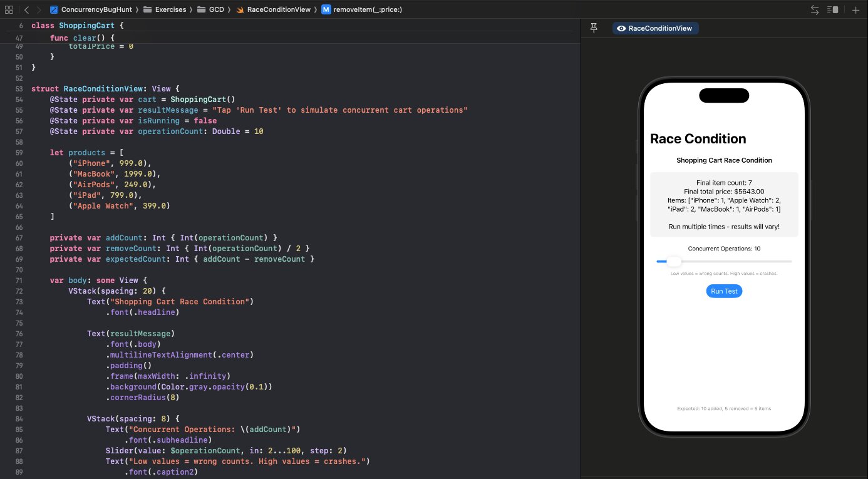Screen dimensions: 868x479
Task: Click the method M icon in breadcrumb
Action: click(x=326, y=10)
